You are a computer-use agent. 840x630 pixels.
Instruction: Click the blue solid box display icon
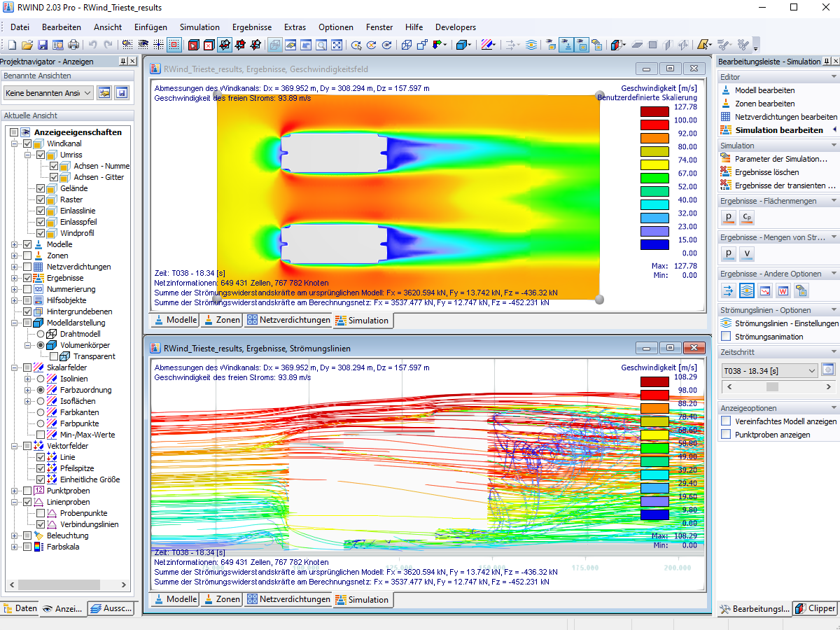click(x=462, y=45)
